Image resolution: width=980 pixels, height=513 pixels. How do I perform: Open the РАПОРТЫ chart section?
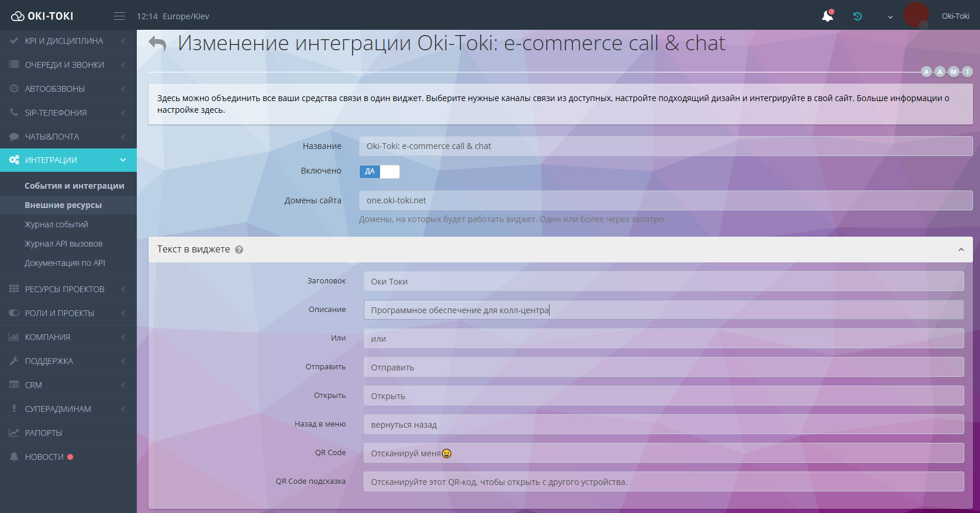[x=43, y=433]
